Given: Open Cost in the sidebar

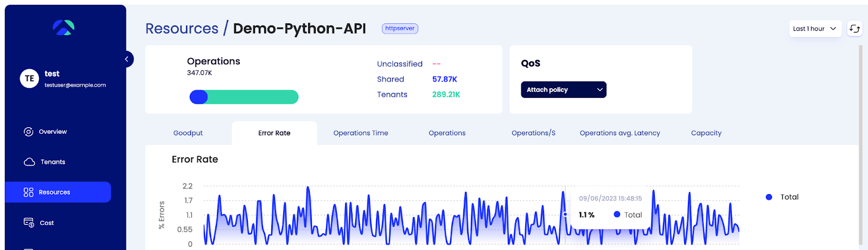Looking at the screenshot, I should tap(47, 223).
